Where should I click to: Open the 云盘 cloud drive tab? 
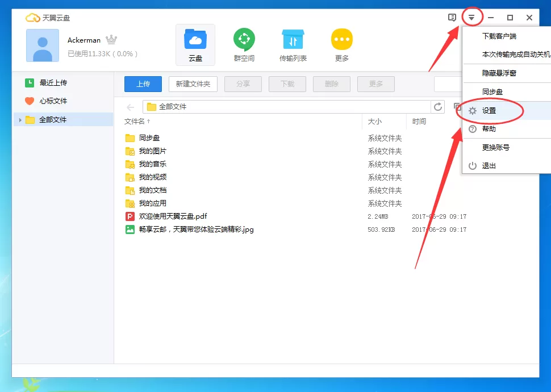coord(195,45)
